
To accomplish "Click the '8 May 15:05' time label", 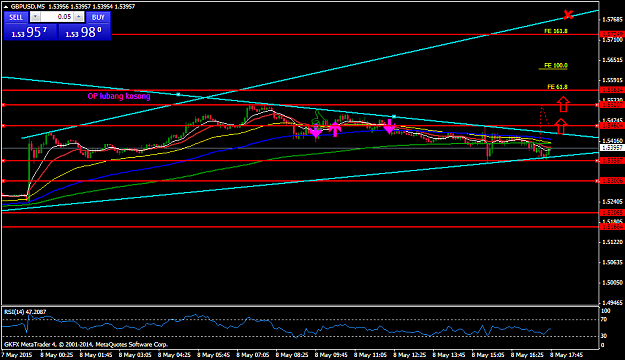I will click(x=488, y=354).
